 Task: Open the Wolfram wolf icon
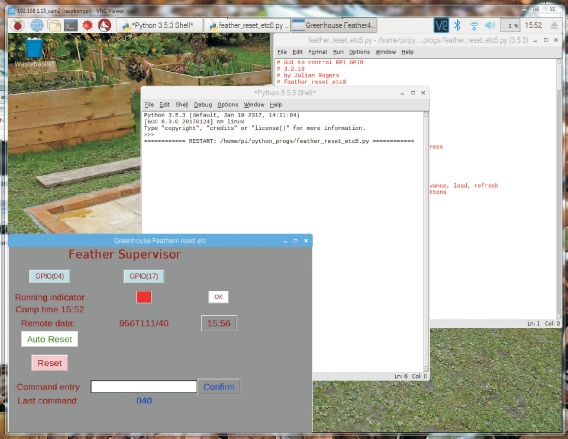pos(104,25)
